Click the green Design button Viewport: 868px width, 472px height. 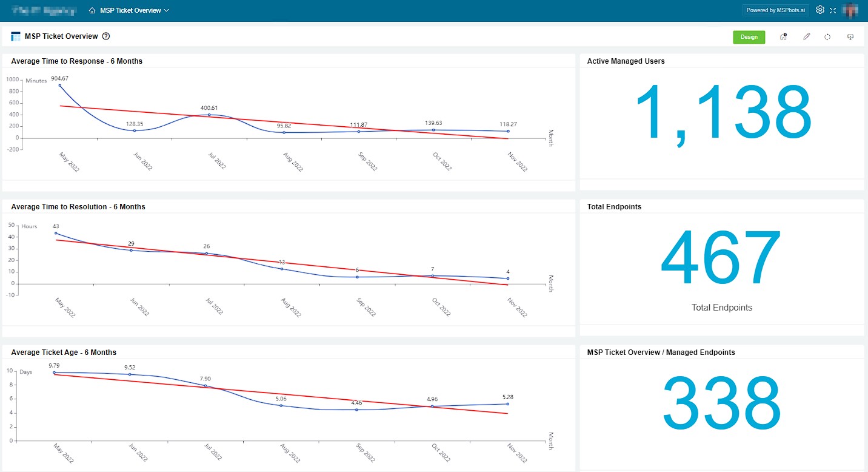(749, 37)
